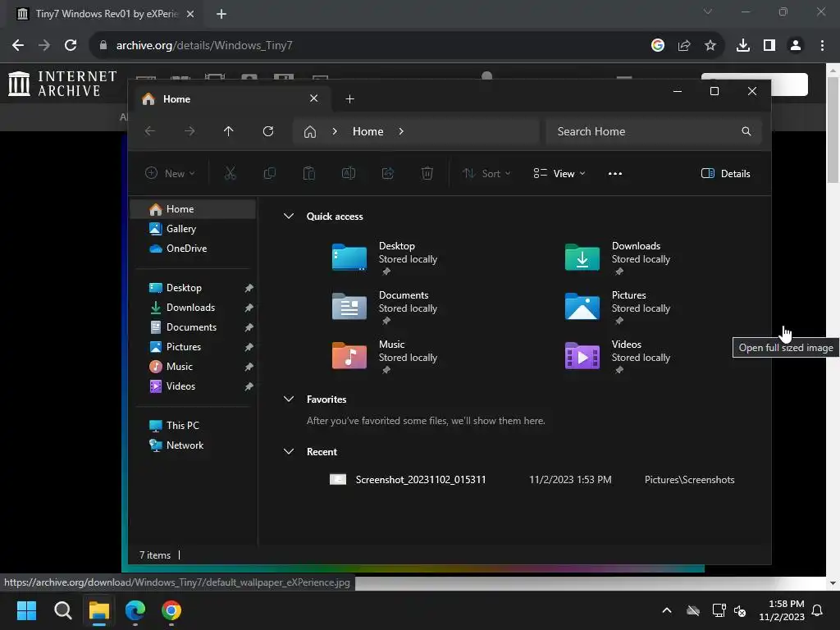Open the View dropdown
The height and width of the screenshot is (630, 840).
559,174
